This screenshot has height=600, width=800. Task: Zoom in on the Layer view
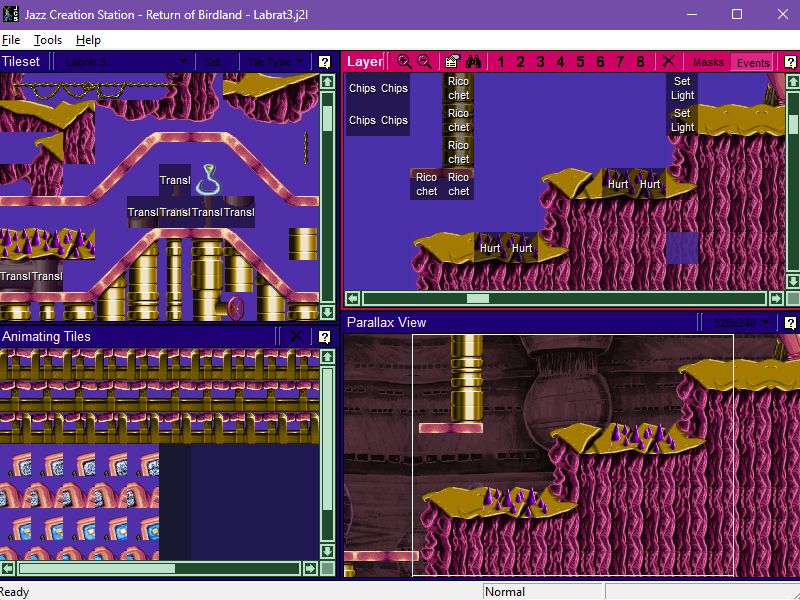click(404, 62)
